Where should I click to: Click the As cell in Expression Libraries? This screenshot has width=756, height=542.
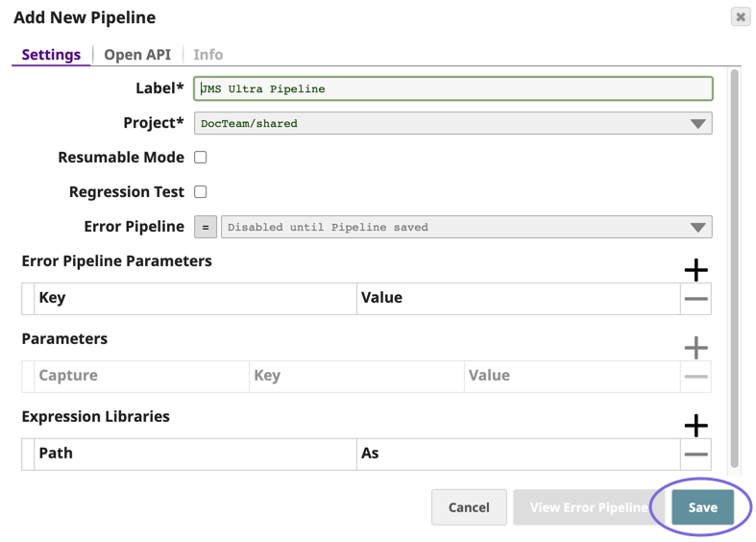(x=519, y=454)
